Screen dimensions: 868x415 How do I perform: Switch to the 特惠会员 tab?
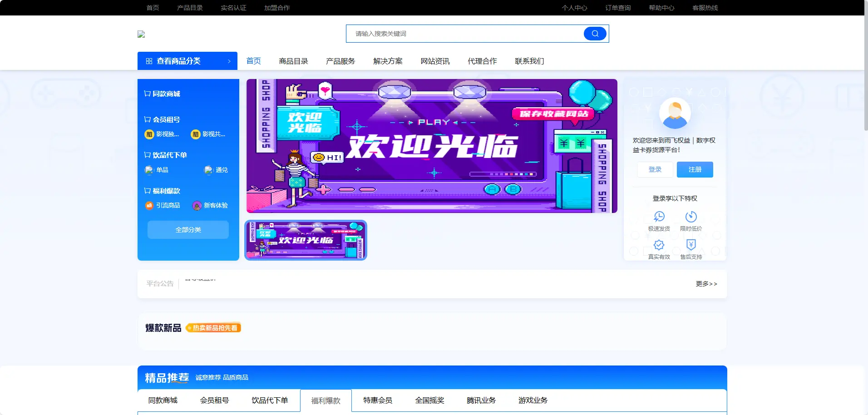[377, 400]
